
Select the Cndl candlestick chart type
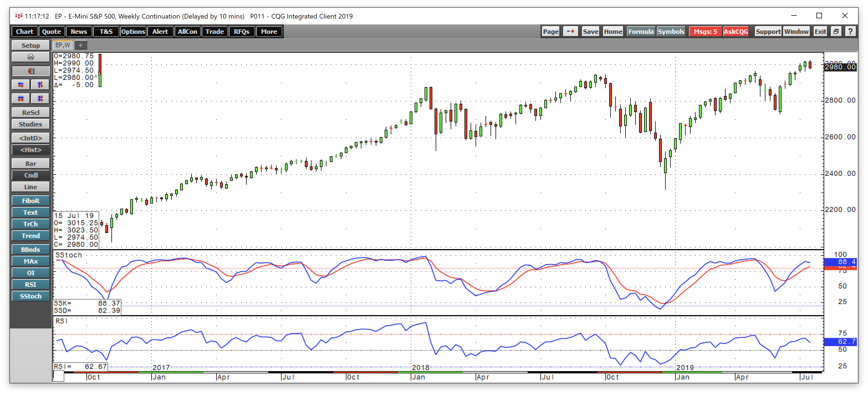click(x=31, y=175)
